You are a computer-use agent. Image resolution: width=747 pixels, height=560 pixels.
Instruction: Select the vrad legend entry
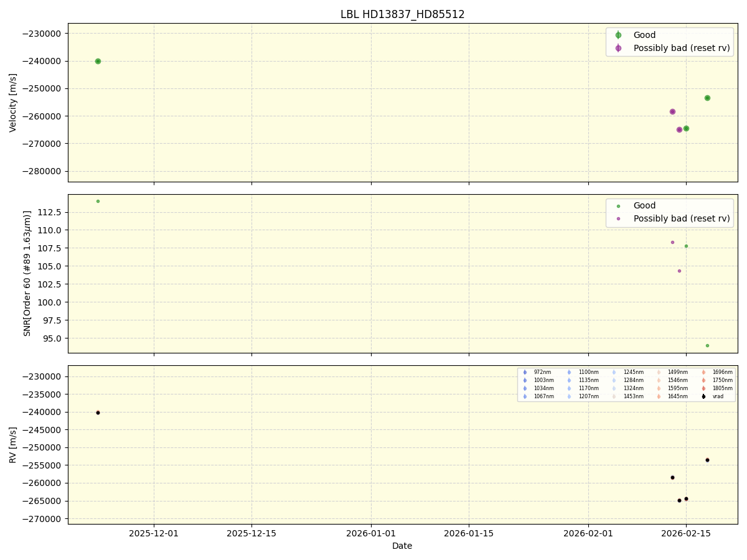point(718,396)
